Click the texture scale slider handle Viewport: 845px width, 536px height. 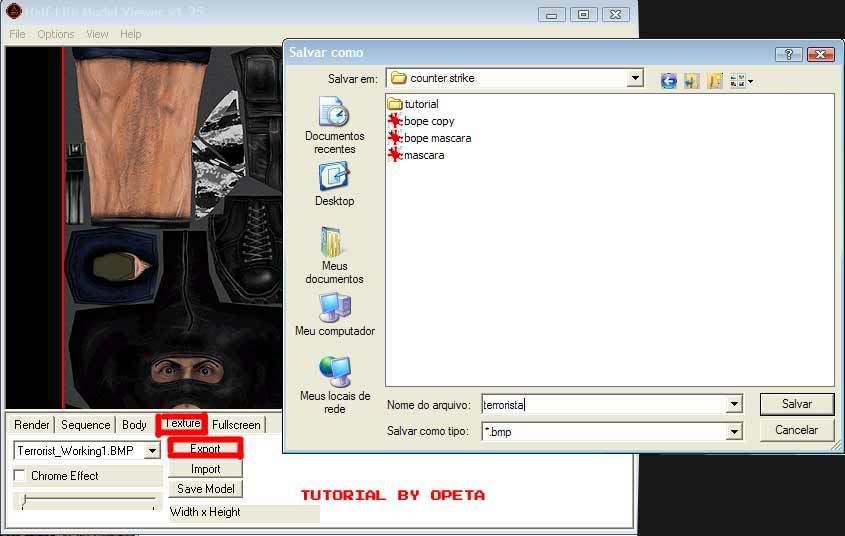tap(23, 502)
